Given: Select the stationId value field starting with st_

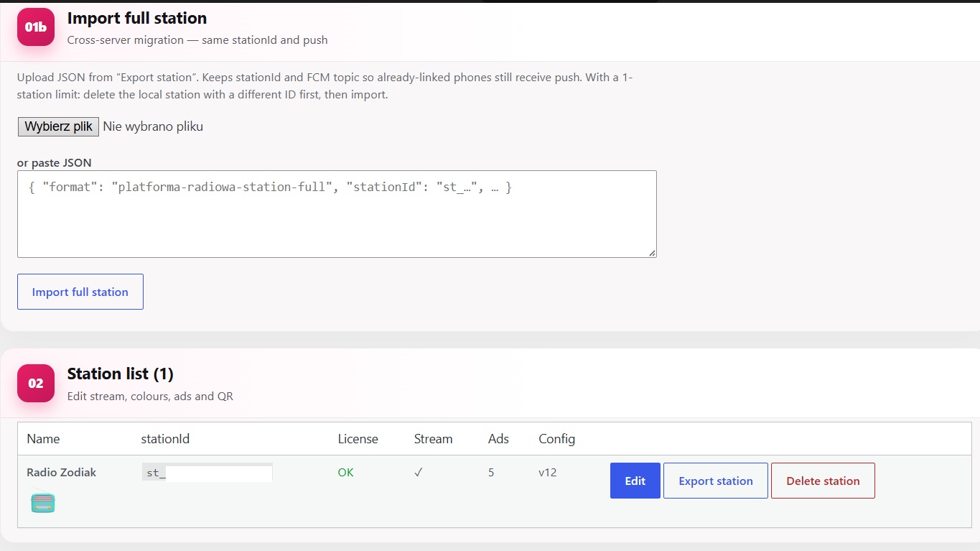Looking at the screenshot, I should tap(207, 473).
